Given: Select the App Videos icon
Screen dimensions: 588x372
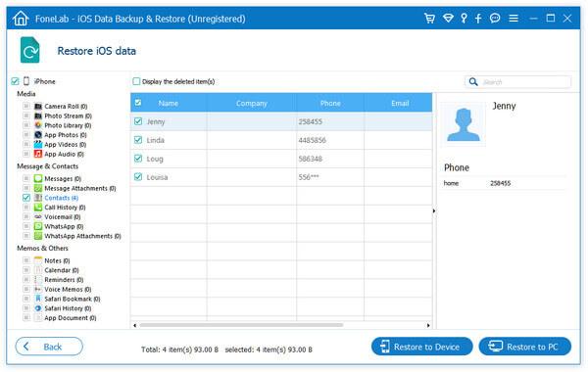Looking at the screenshot, I should 38,144.
